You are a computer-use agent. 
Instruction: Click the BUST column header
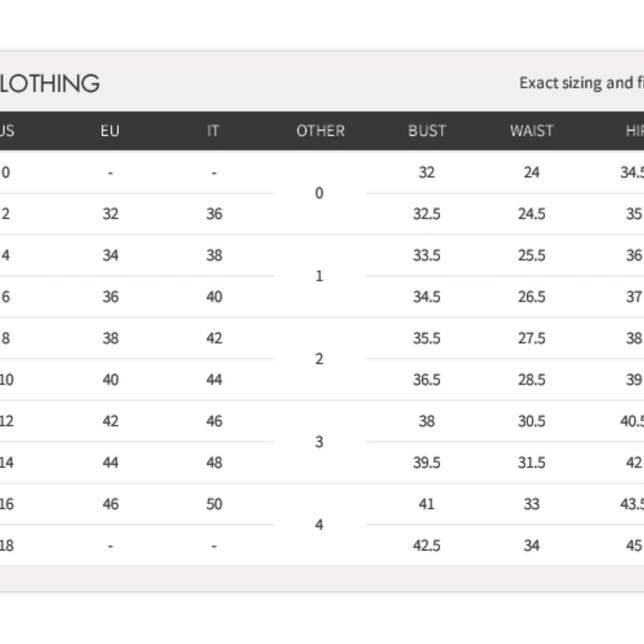pos(426,131)
